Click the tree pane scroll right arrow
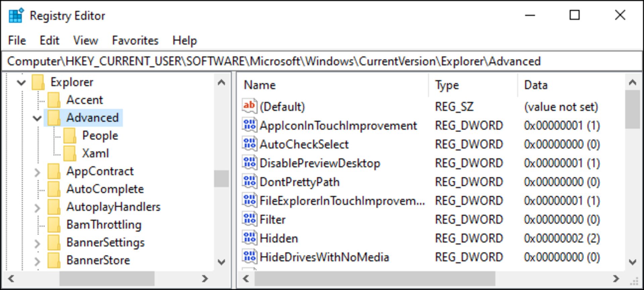 (x=205, y=278)
